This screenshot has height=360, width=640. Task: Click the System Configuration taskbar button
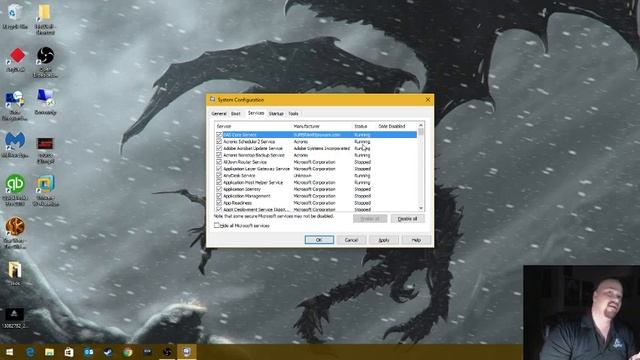[187, 352]
